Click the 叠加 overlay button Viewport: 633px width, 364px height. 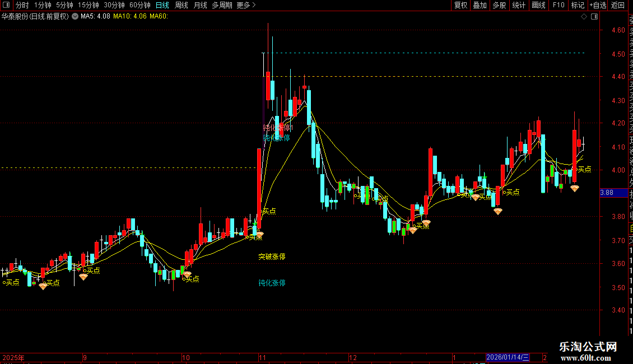pos(480,5)
